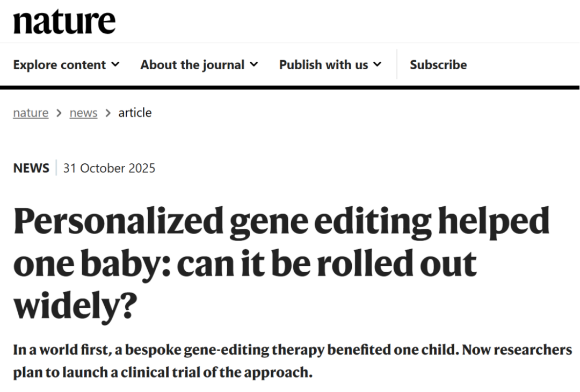The image size is (580, 392).
Task: Open the About the journal menu
Action: (x=192, y=65)
